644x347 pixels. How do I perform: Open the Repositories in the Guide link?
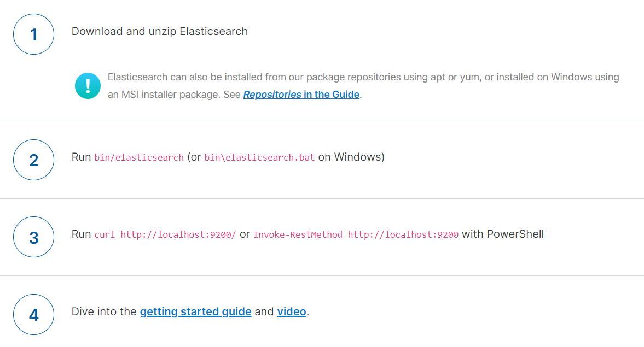[x=301, y=95]
